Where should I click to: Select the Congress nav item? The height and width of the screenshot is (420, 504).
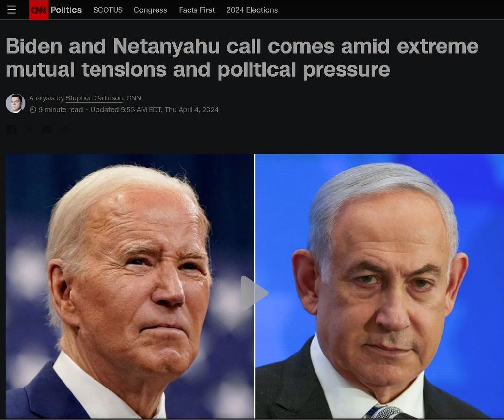(151, 10)
